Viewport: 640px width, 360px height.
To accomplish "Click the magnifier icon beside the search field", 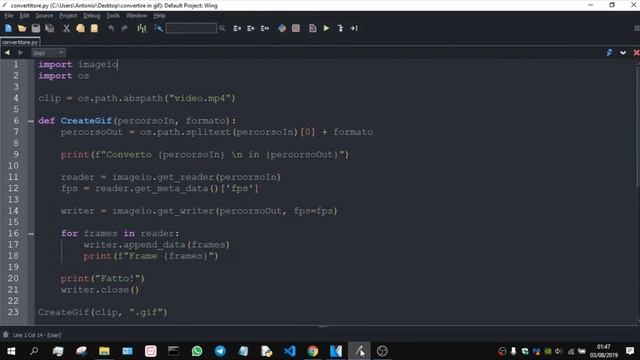I will coord(222,28).
